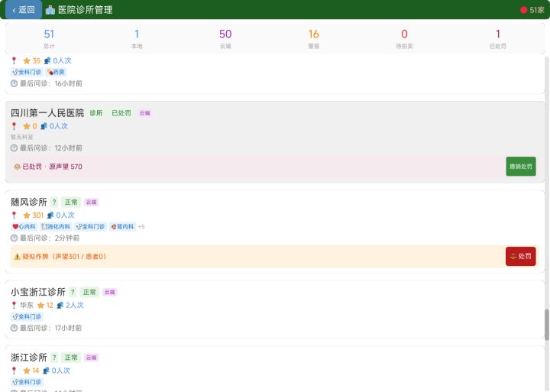Click the clock icon beside 17小时前
Viewport: 550px width, 392px height.
(14, 328)
